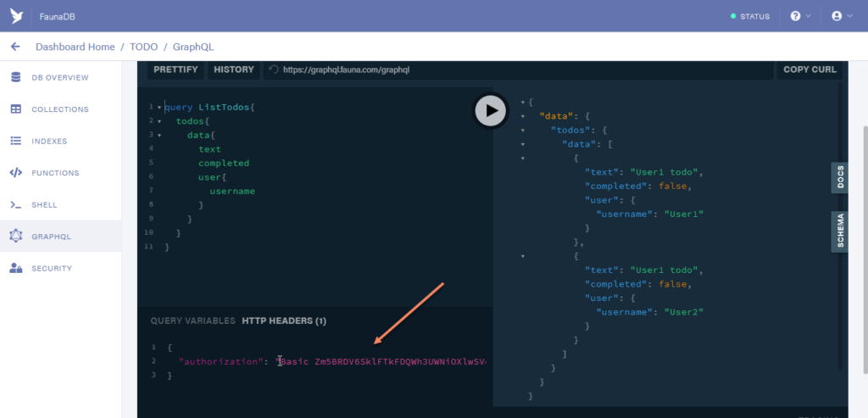Screen dimensions: 868x418
Task: Open the DOCS side tab
Action: coord(840,178)
